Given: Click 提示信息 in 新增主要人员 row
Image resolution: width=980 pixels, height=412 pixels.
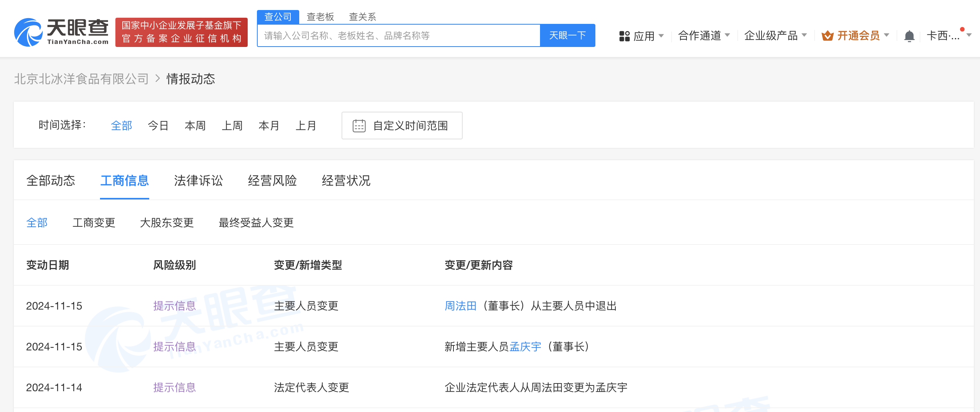Looking at the screenshot, I should coord(175,347).
